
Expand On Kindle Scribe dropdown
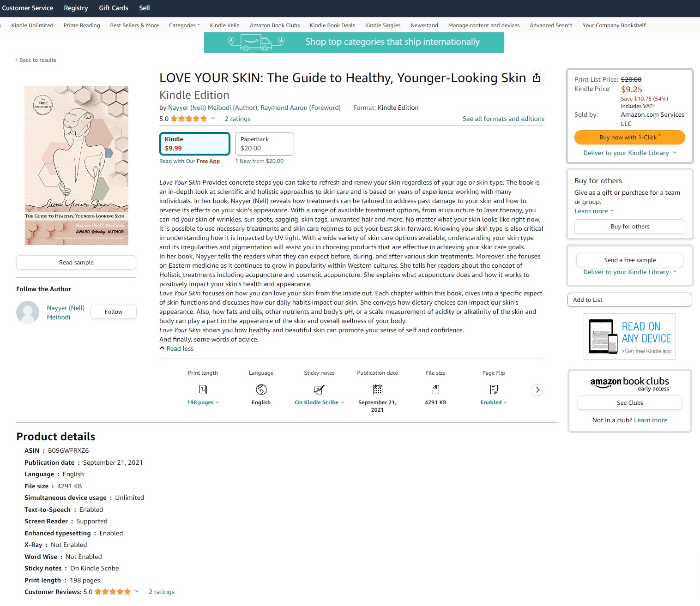[319, 402]
